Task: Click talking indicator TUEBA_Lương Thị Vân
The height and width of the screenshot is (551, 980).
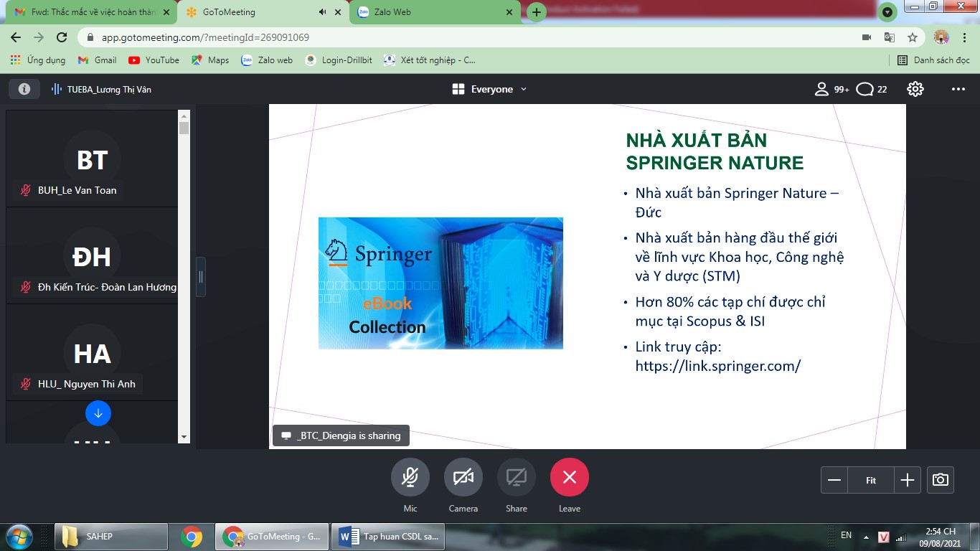Action: point(101,89)
